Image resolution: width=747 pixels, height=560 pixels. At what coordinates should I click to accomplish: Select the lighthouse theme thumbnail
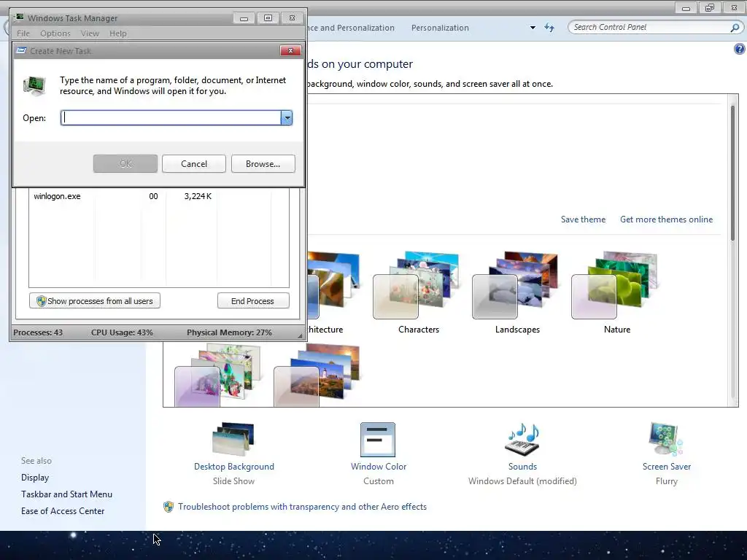317,376
